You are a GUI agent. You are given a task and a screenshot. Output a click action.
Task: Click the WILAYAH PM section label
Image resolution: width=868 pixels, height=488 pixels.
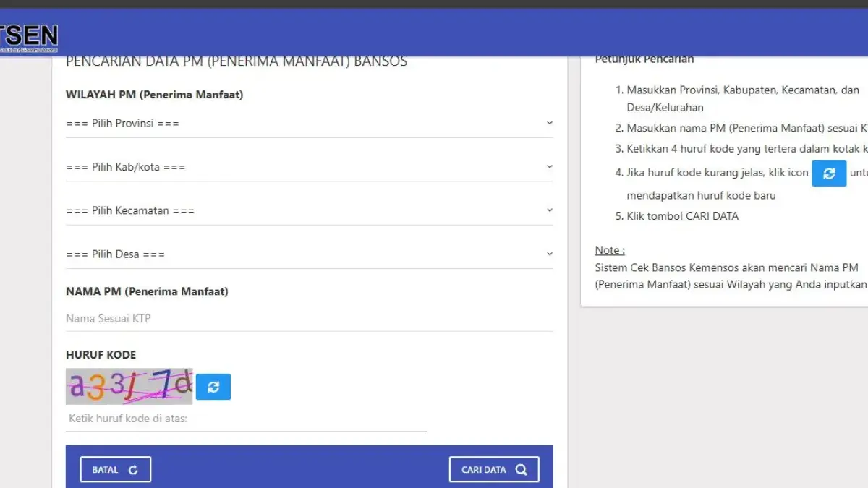tap(154, 95)
